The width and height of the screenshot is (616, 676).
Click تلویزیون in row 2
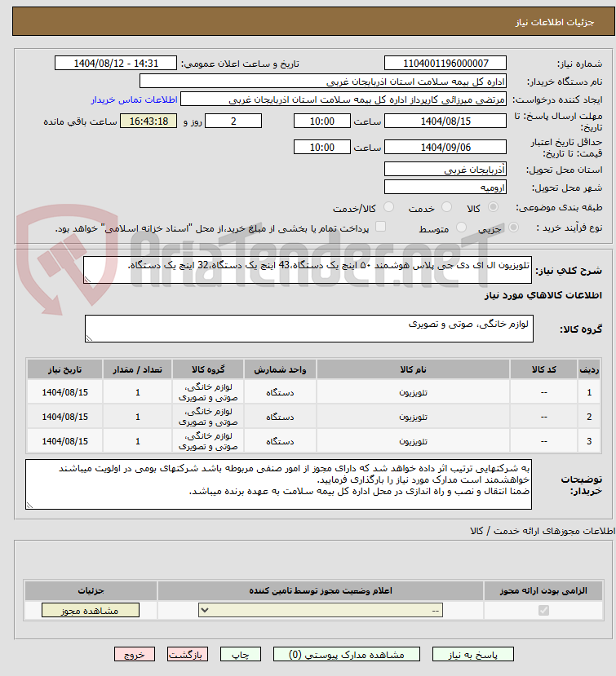click(414, 417)
